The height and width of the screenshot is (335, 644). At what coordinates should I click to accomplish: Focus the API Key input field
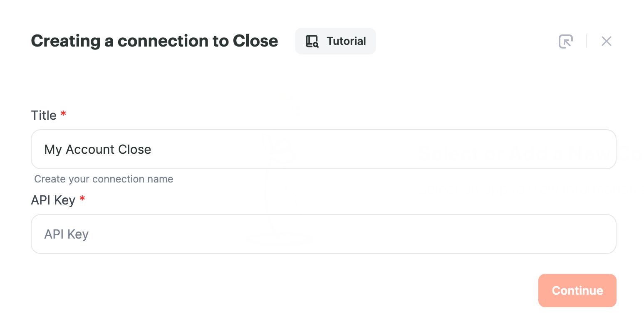(x=324, y=234)
